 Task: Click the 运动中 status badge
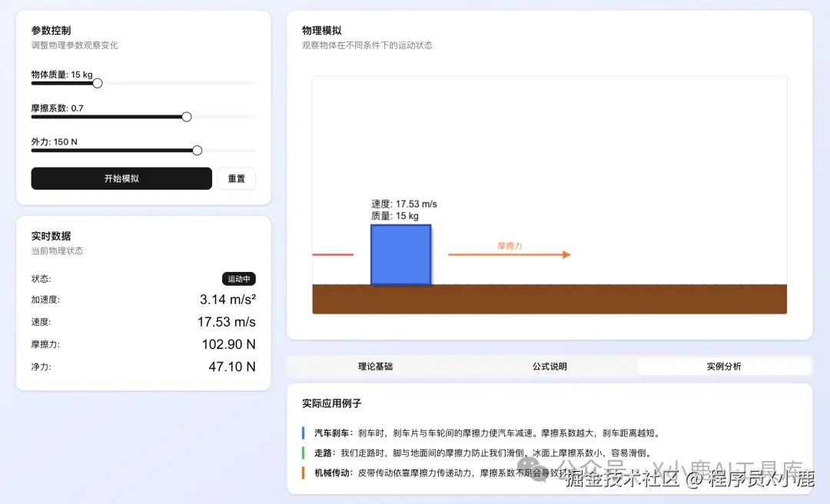tap(238, 279)
